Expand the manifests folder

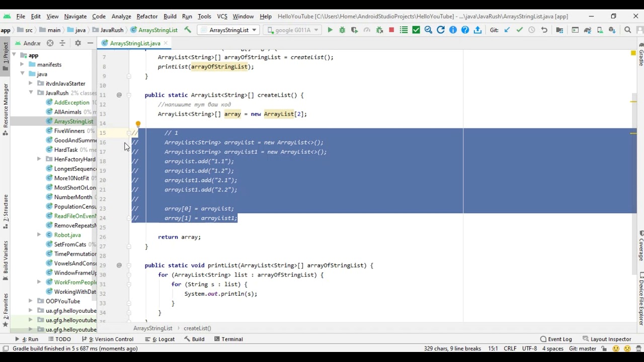click(22, 65)
